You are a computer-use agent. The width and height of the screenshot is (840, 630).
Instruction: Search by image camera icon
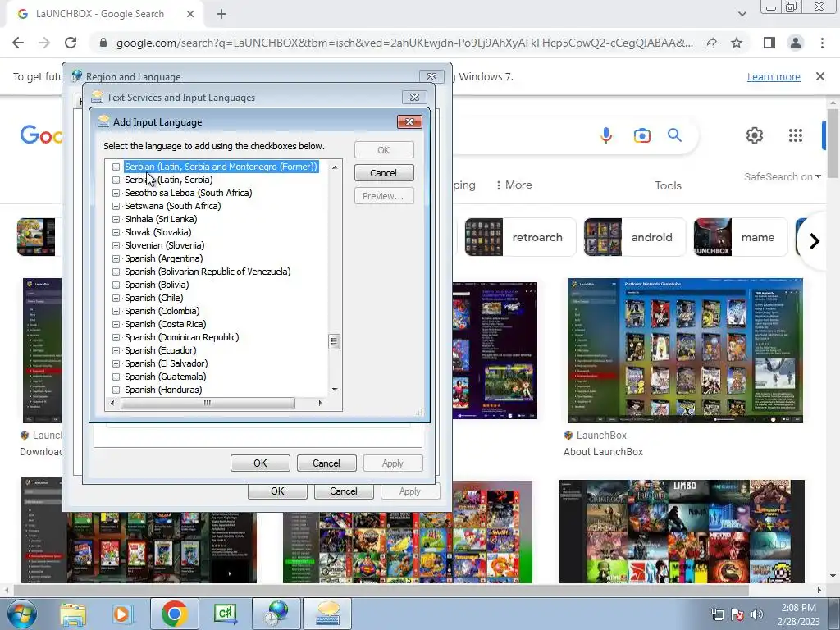[x=641, y=135]
